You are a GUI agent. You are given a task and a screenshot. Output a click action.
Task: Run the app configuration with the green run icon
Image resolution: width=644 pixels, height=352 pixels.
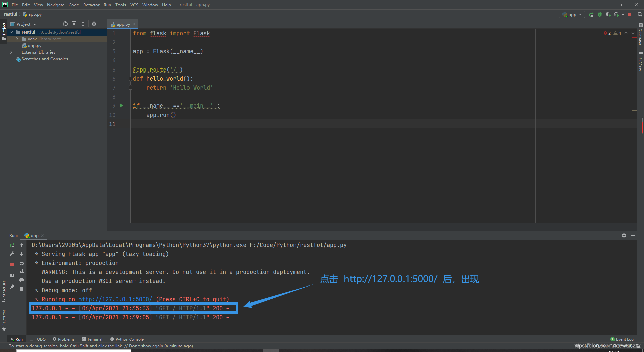click(591, 14)
